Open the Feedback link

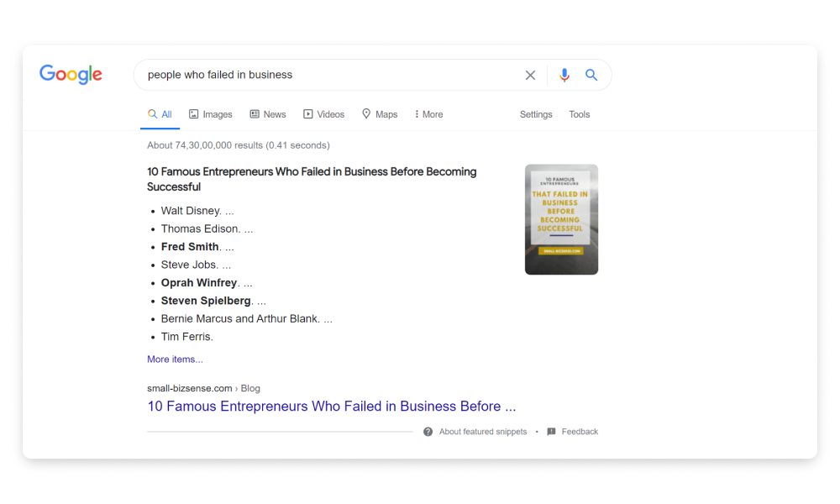coord(580,432)
